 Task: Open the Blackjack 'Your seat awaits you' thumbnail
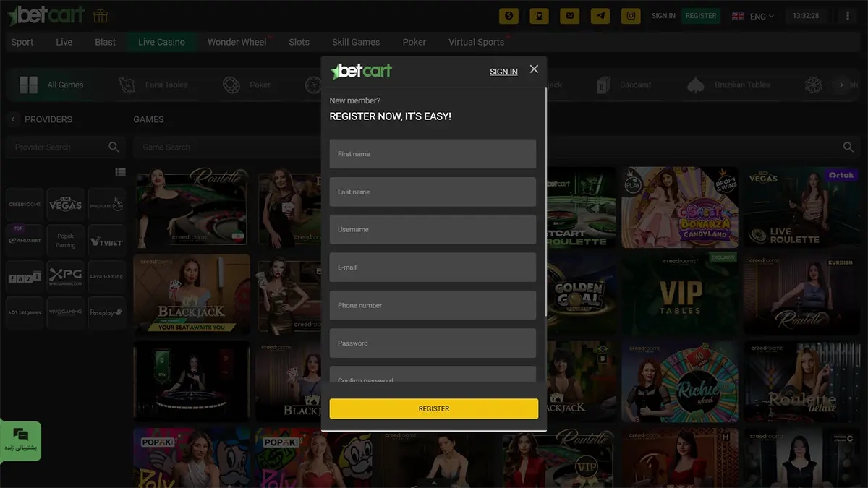(x=192, y=294)
